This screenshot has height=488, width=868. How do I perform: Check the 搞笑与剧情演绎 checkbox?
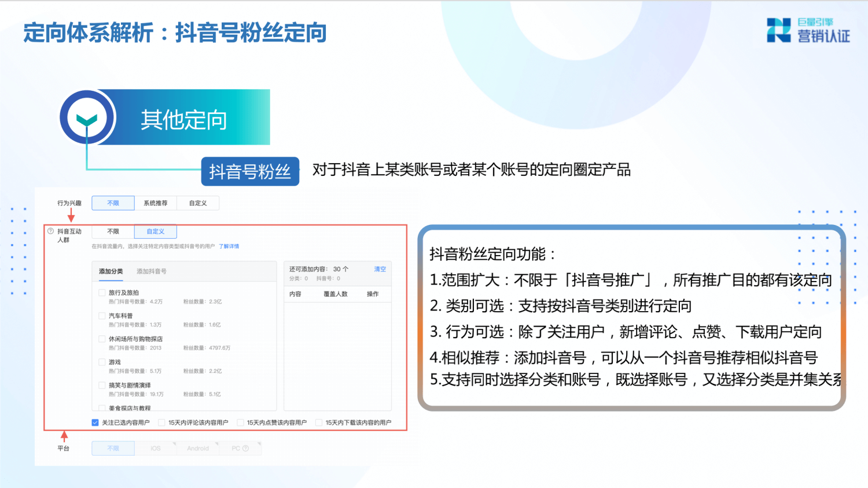click(102, 385)
